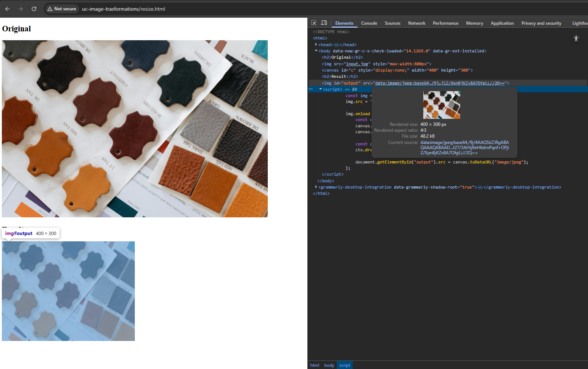Focus the address bar URL
The height and width of the screenshot is (369, 588).
coord(123,9)
